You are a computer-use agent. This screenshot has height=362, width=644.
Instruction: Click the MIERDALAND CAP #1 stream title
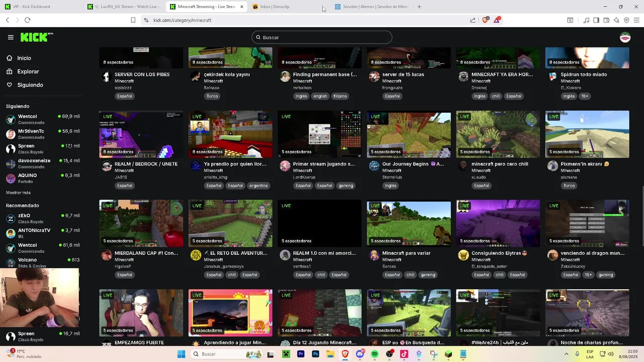[146, 253]
